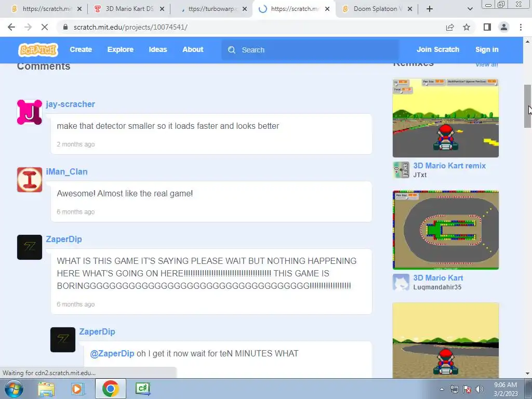Close the 3D Mario Kart DS tab
The width and height of the screenshot is (532, 399).
click(162, 9)
